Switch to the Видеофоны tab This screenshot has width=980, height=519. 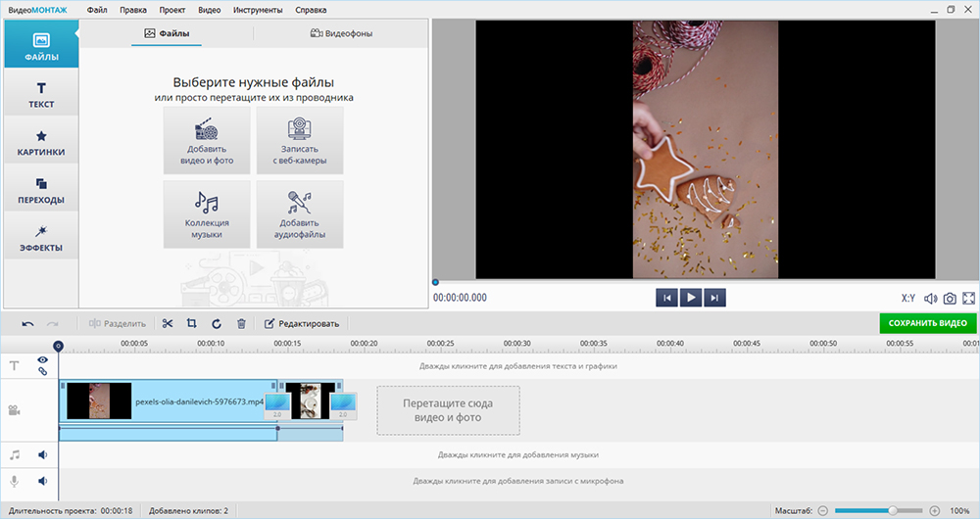coord(341,33)
